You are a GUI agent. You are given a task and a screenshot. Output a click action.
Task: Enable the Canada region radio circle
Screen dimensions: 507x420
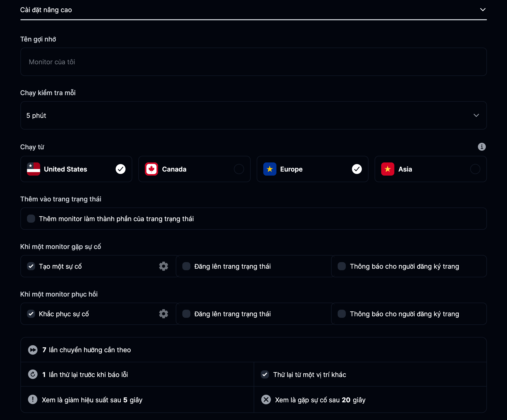[239, 169]
